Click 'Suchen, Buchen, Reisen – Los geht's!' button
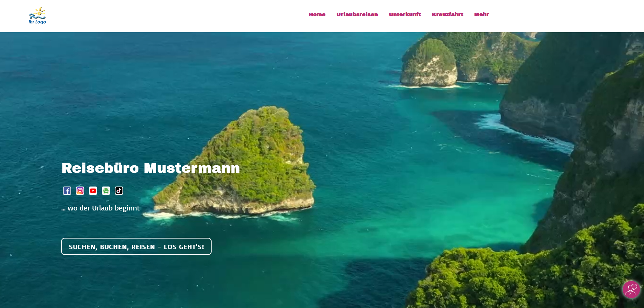The image size is (644, 308). [136, 246]
